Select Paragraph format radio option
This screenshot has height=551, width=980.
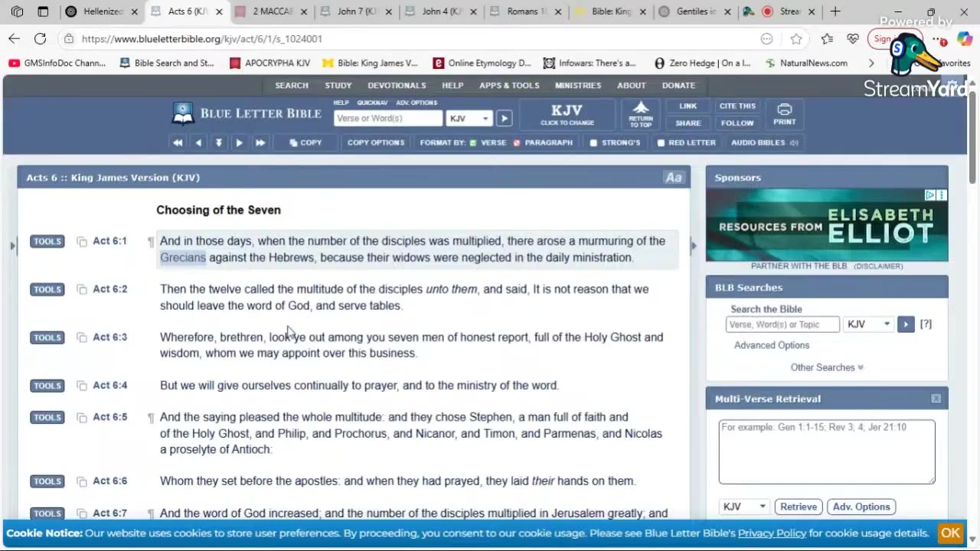(x=517, y=143)
